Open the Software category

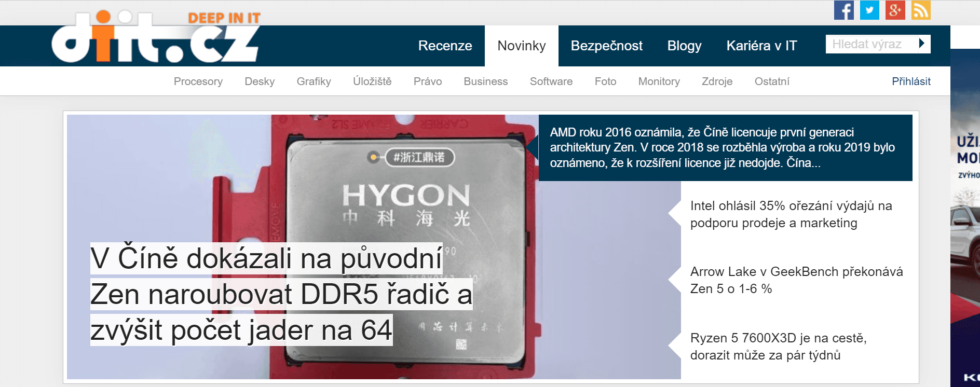(551, 81)
